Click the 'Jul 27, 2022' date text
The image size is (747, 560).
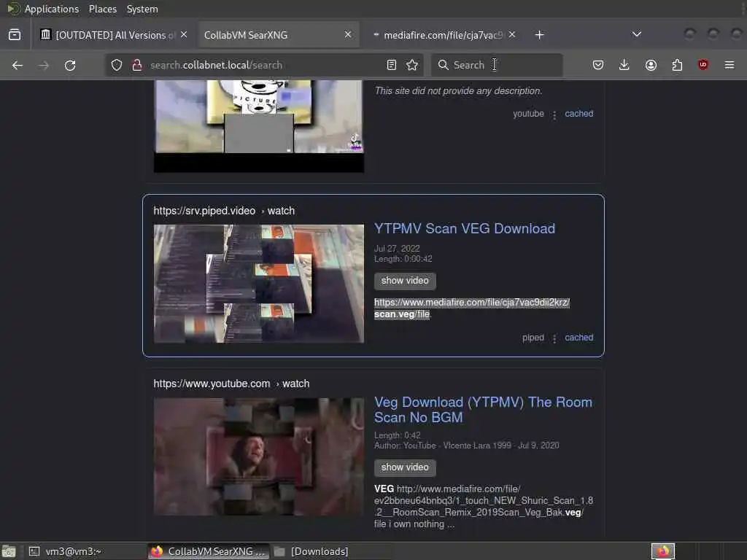coord(397,249)
